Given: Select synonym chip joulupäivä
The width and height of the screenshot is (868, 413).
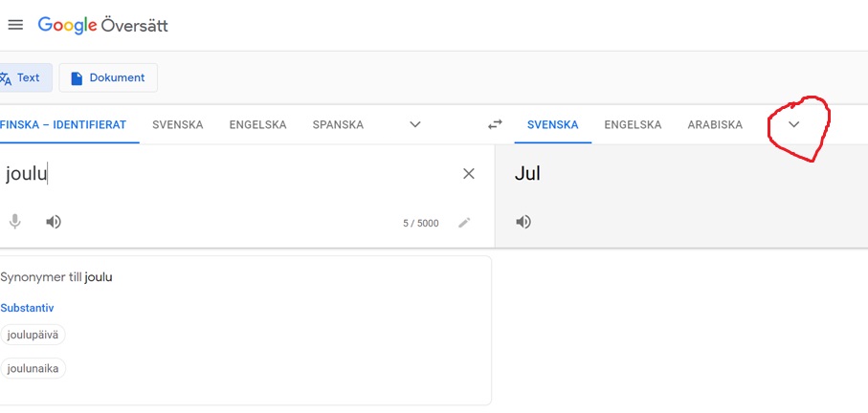Looking at the screenshot, I should point(33,335).
